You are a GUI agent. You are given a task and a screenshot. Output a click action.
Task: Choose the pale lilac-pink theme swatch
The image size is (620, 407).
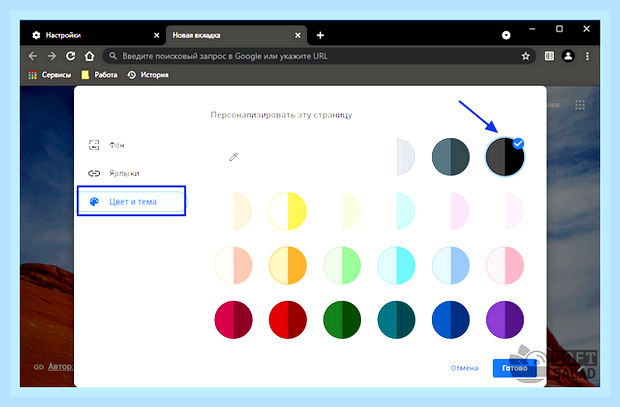451,211
